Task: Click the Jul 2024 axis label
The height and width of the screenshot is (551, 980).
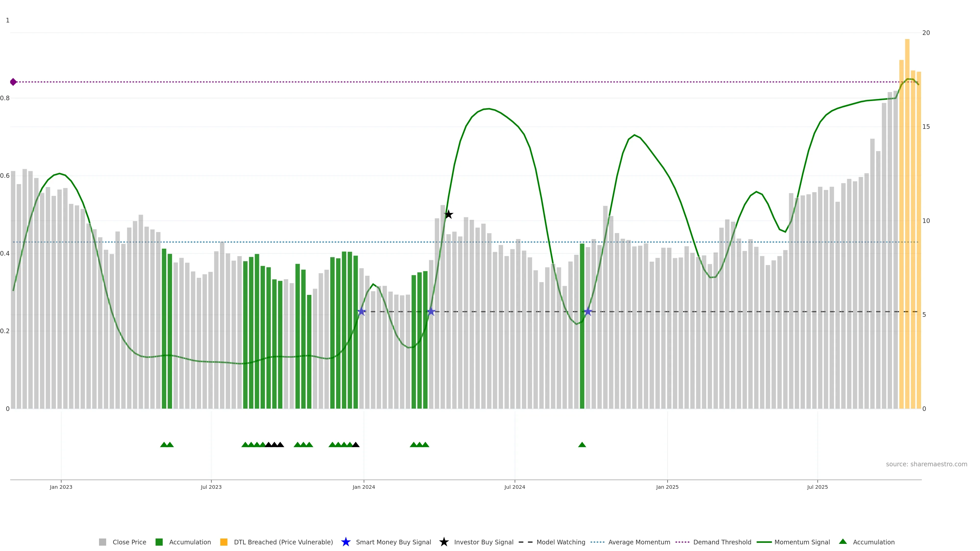Action: 514,487
